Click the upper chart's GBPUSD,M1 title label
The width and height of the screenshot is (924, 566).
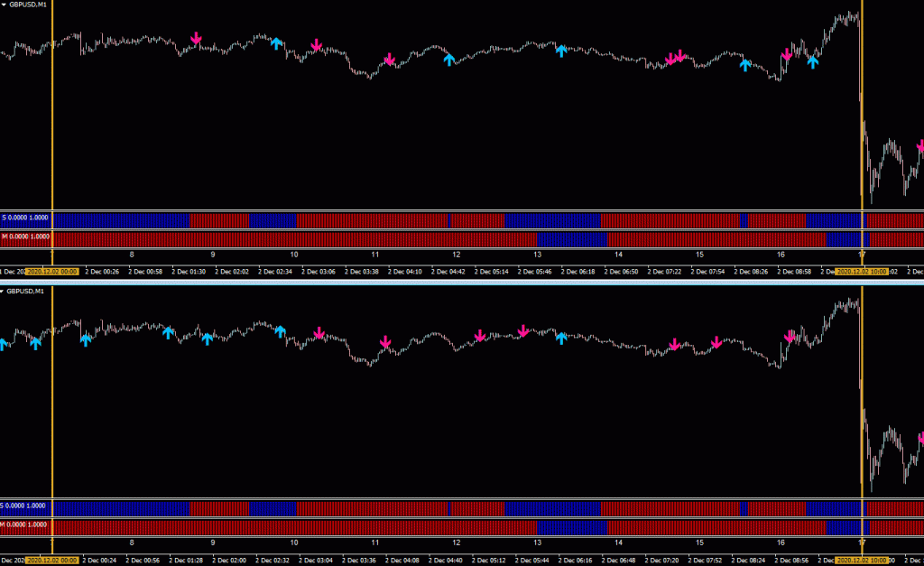28,5
